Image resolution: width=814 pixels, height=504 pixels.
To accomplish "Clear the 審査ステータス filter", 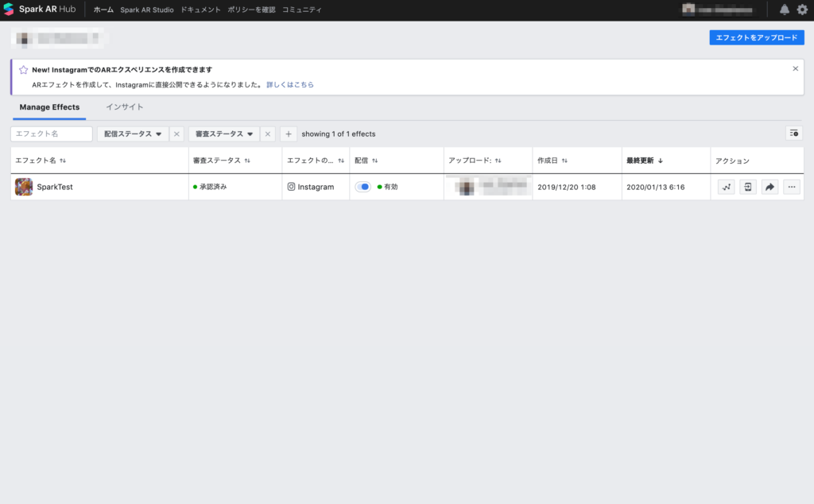I will click(x=268, y=134).
